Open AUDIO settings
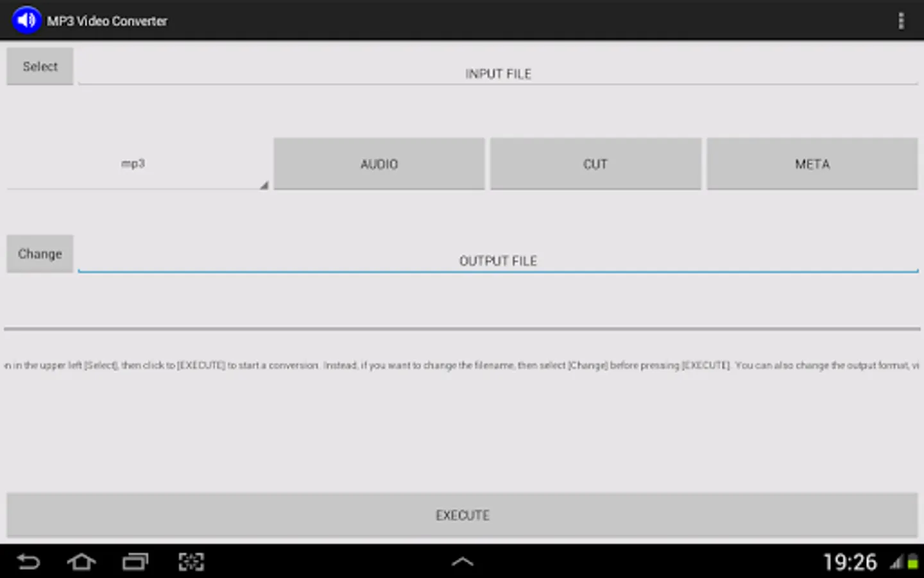924x578 pixels. 379,164
